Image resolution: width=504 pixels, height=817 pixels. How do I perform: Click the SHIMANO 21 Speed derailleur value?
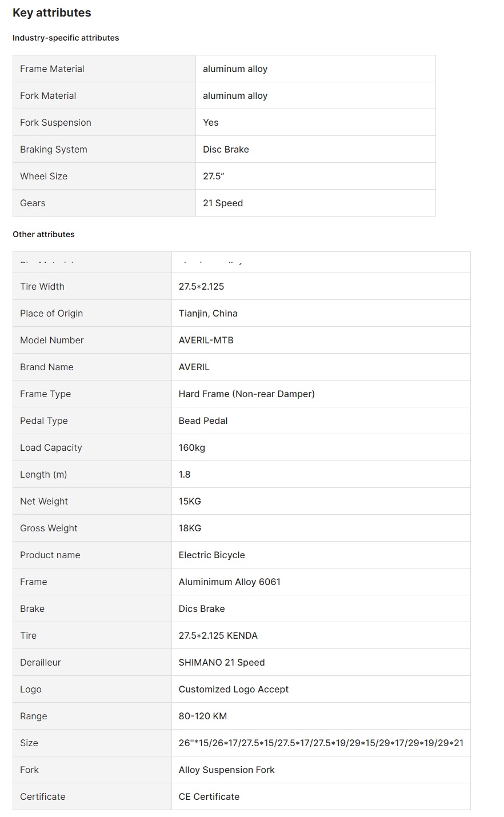[222, 662]
